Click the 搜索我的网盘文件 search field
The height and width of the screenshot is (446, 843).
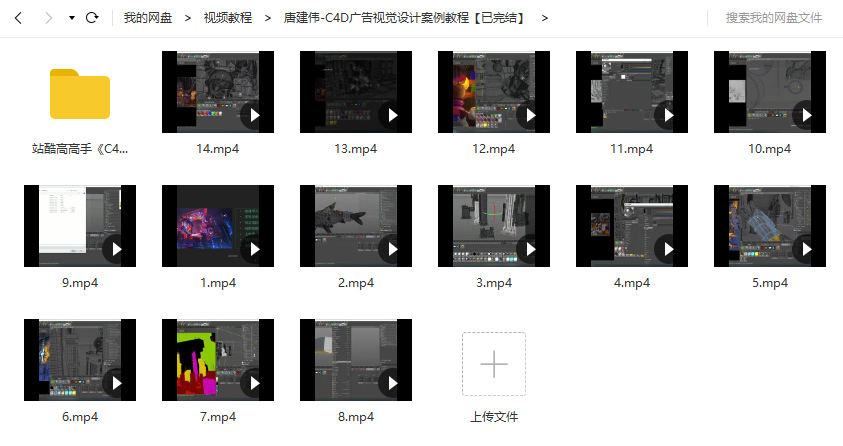[x=773, y=18]
